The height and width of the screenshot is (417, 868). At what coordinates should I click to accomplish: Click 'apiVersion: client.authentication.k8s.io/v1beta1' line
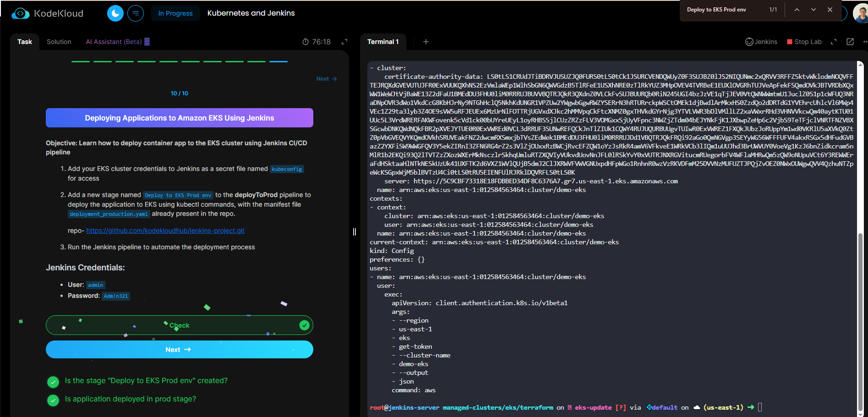click(480, 303)
